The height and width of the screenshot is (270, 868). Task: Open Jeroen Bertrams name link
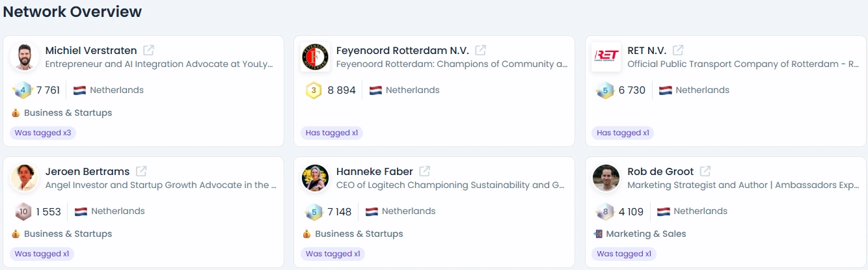87,171
